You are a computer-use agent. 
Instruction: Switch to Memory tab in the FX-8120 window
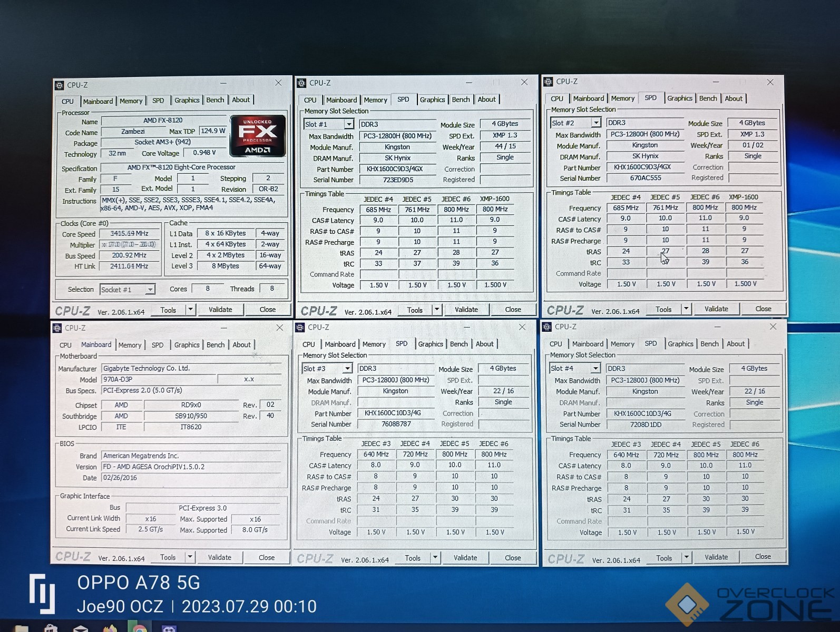tap(131, 101)
